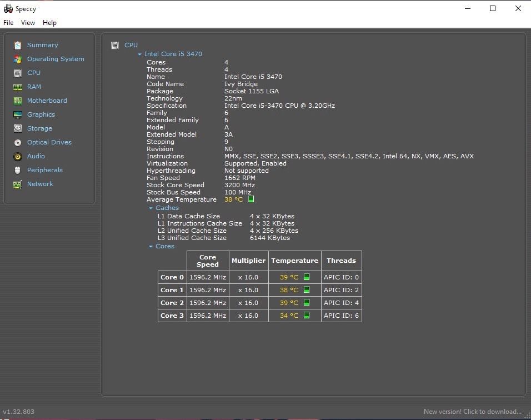Click New version! Click to download link
Viewport: 531px width, 420px height.
(473, 412)
